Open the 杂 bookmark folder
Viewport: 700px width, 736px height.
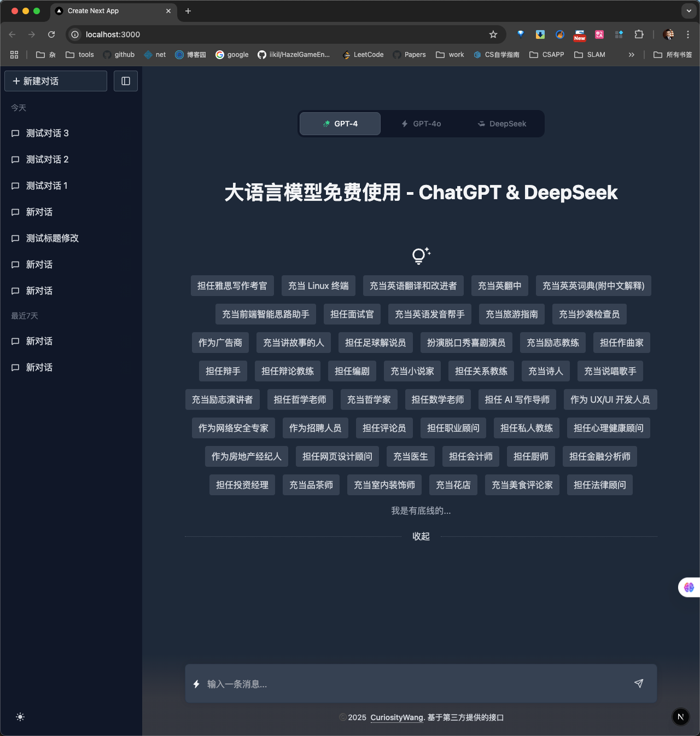click(46, 55)
